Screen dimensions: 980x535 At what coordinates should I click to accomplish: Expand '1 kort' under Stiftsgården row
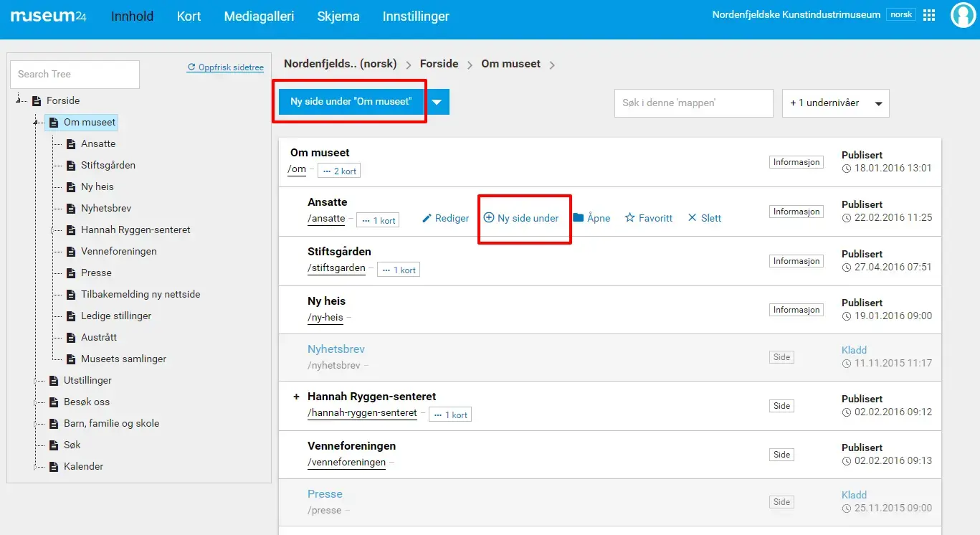point(399,270)
